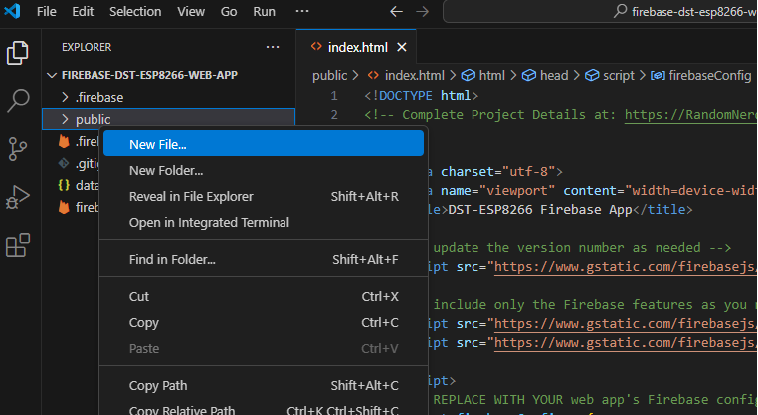Click the go forward arrow in title bar

click(423, 12)
